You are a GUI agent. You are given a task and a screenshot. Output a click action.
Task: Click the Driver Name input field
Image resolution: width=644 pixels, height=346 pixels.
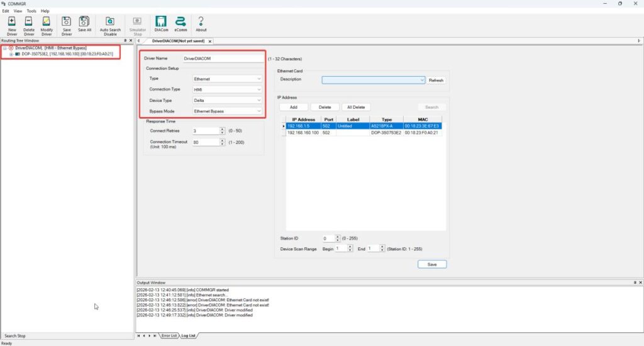221,59
